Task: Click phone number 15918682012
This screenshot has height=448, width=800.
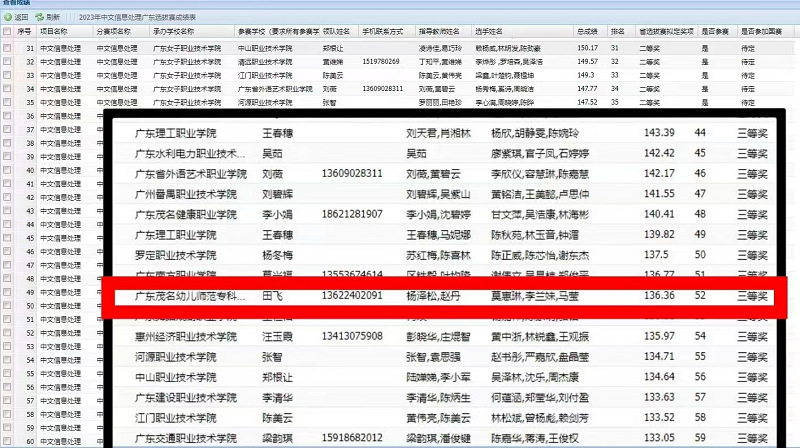Action: click(352, 438)
